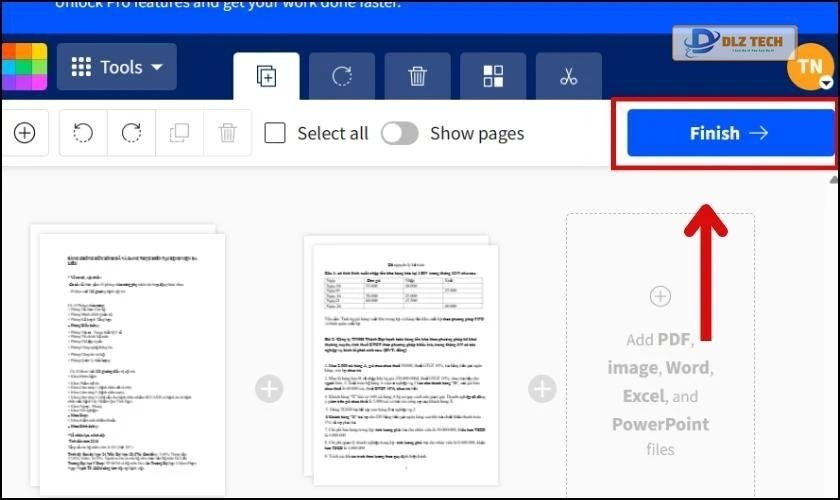Image resolution: width=840 pixels, height=500 pixels.
Task: Click the colorful app logo
Action: (24, 66)
